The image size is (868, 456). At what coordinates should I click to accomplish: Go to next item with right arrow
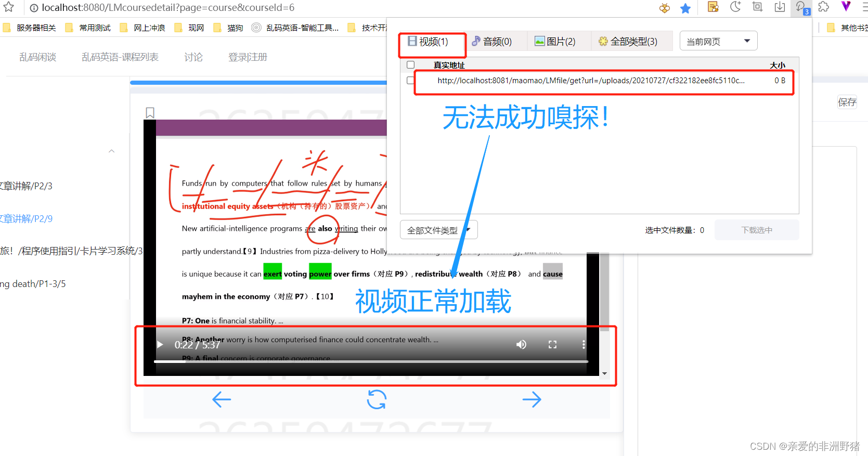532,399
